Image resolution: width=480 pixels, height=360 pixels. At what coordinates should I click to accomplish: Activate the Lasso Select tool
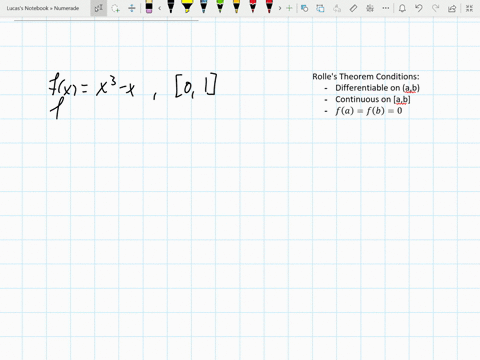[115, 8]
